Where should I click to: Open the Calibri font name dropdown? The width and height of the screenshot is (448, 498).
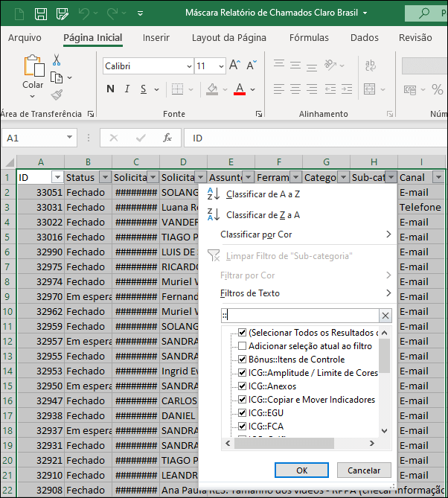[x=189, y=66]
